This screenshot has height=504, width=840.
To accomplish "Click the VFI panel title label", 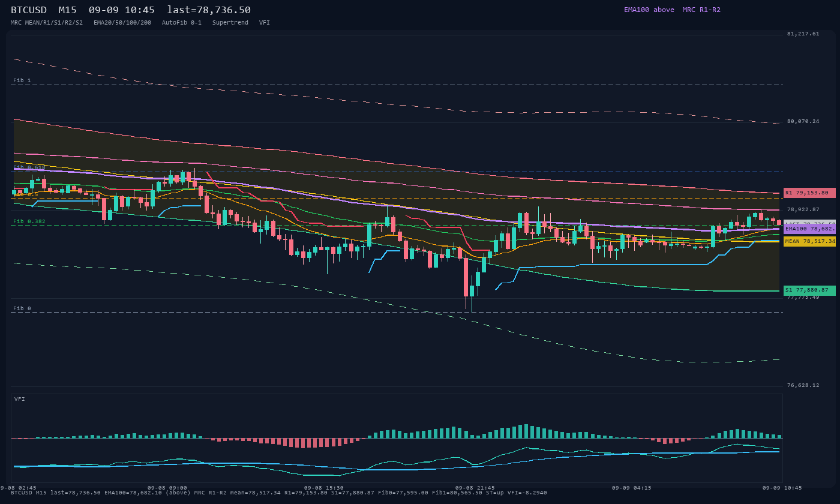I will (20, 399).
